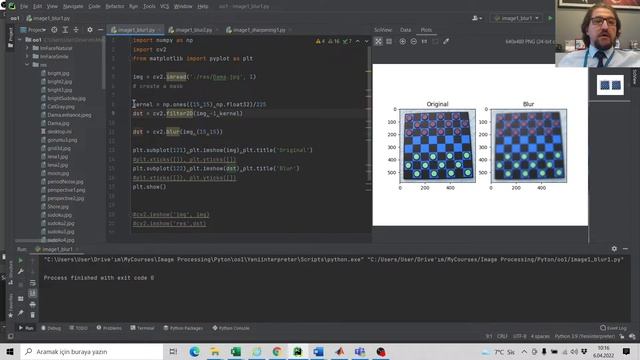This screenshot has width=640, height=360.
Task: Open the Terminal tool window
Action: (142, 328)
